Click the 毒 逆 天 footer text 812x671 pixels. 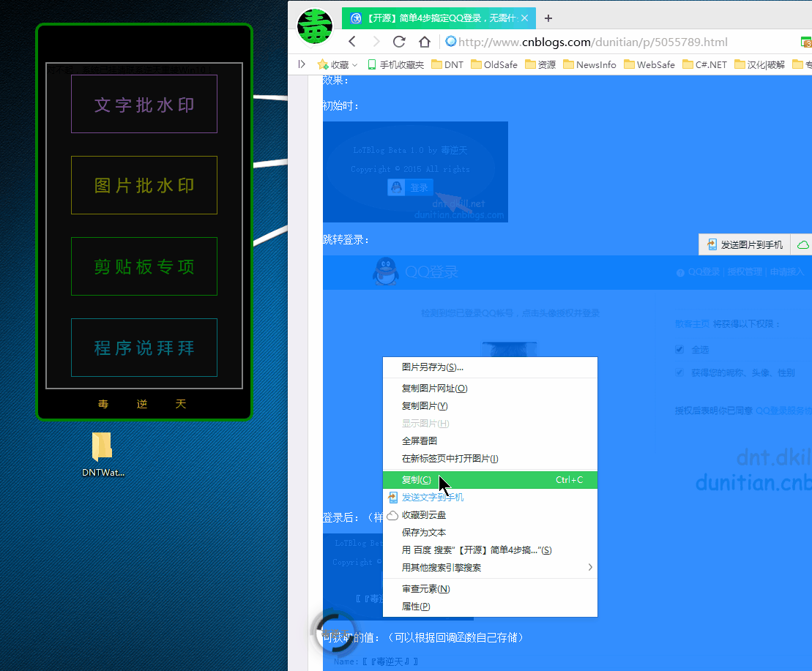pyautogui.click(x=142, y=403)
